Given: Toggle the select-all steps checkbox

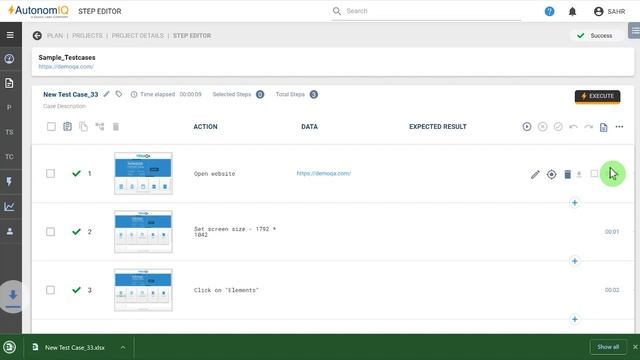Looking at the screenshot, I should point(51,127).
